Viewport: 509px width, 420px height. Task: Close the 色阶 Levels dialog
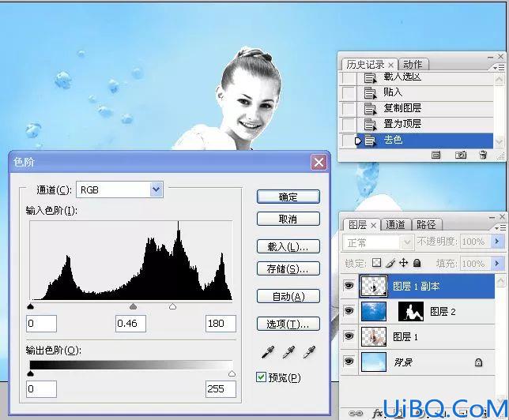[x=319, y=162]
